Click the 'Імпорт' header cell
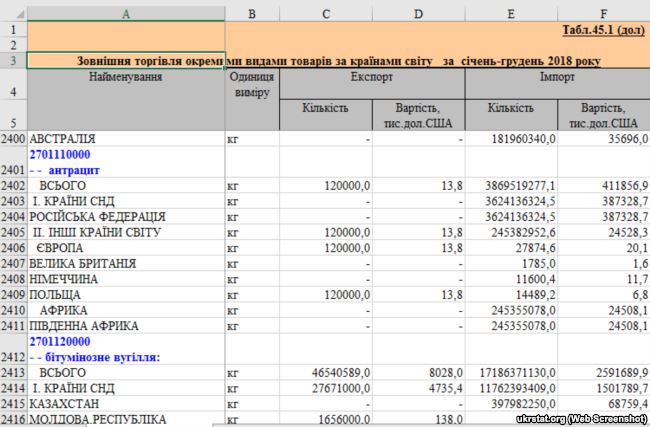Image resolution: width=650 pixels, height=427 pixels. [558, 84]
